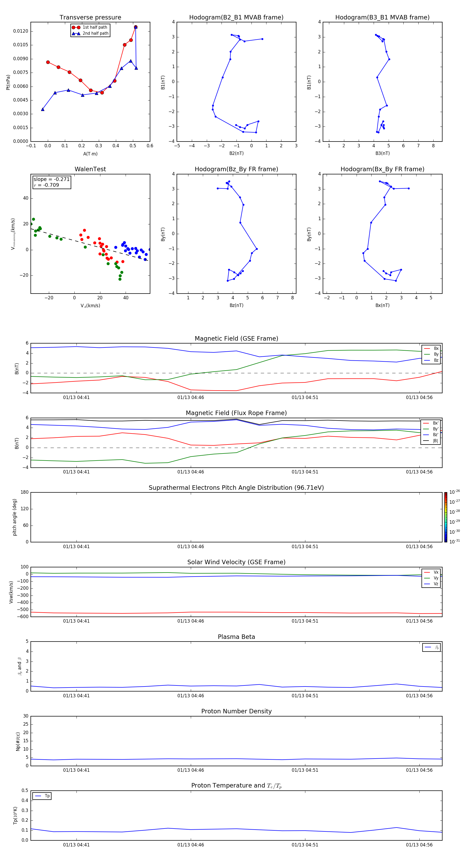Click 'Hodogram(Bz_By FR frame)' title
Viewport: 473px width, 868px height.
tap(236, 169)
